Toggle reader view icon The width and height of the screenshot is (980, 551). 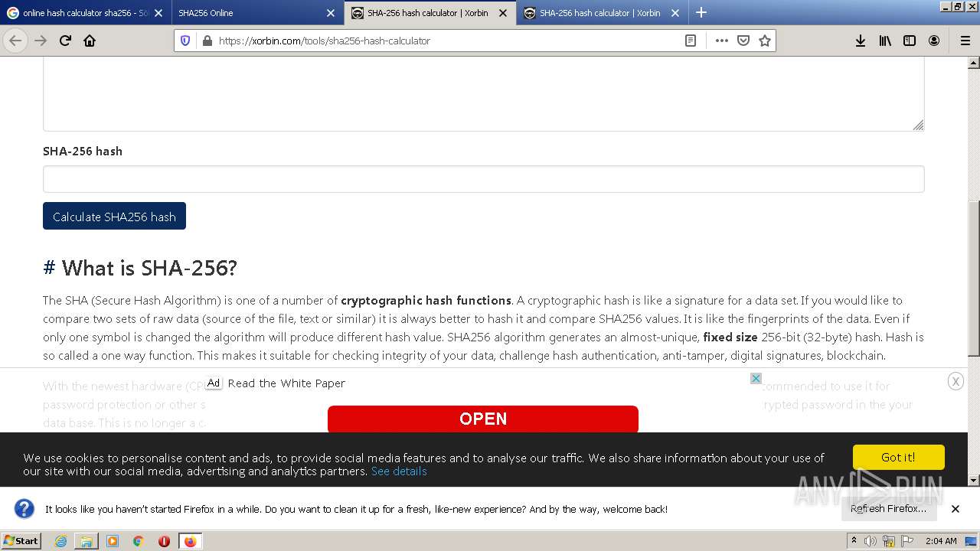point(691,41)
